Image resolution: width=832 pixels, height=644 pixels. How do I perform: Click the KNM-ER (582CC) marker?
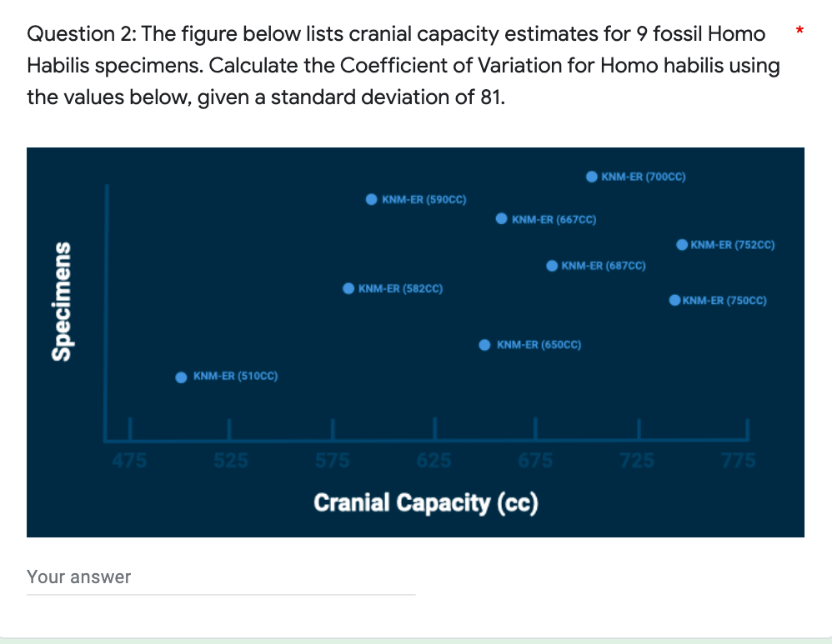(x=348, y=288)
